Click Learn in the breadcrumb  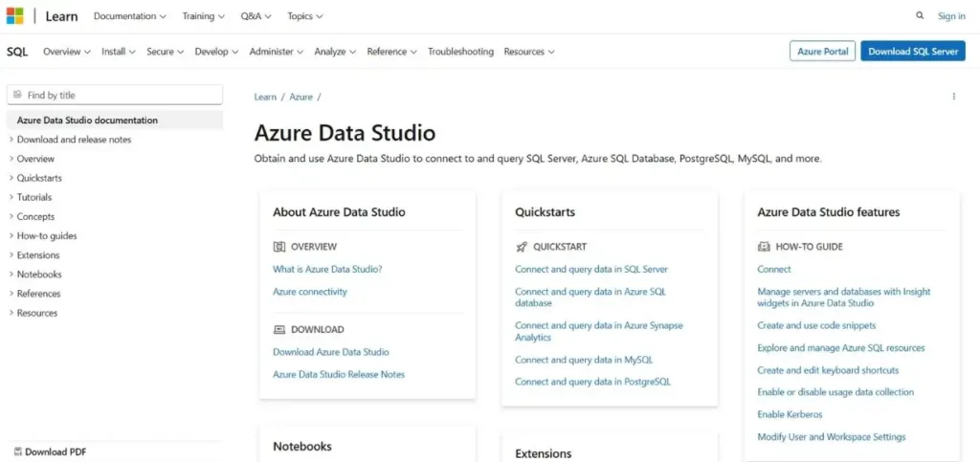(x=265, y=97)
